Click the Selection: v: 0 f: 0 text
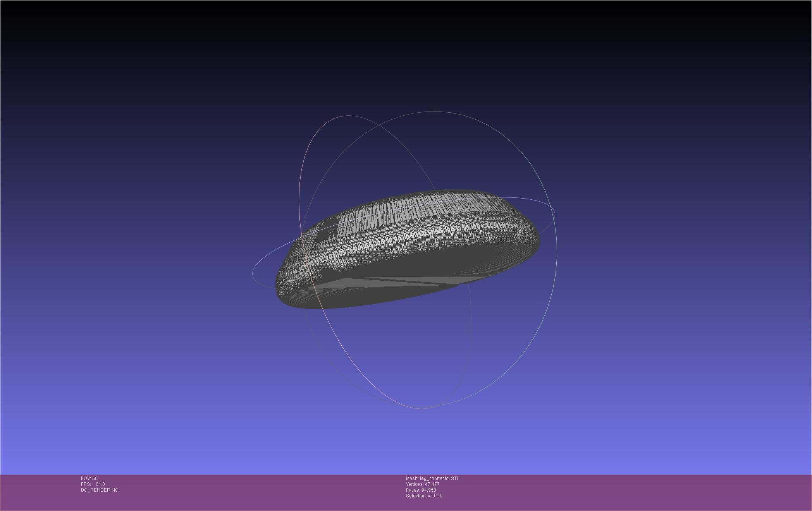 [424, 496]
